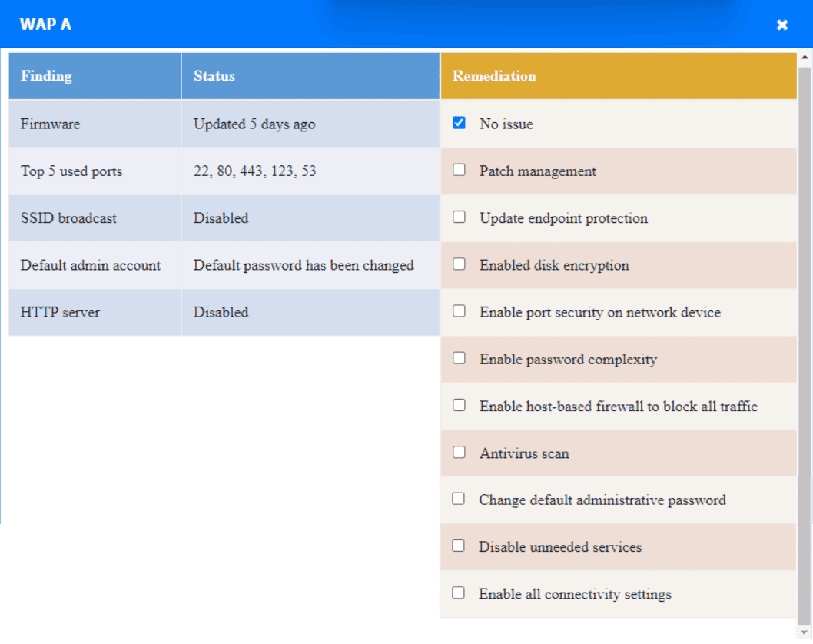
Task: Select the Antivirus scan remediation
Action: click(459, 453)
